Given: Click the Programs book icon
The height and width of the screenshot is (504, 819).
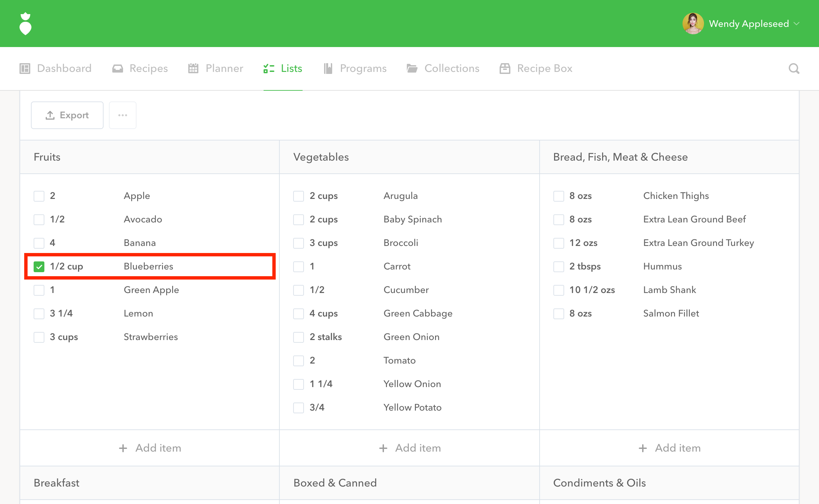Looking at the screenshot, I should [328, 69].
